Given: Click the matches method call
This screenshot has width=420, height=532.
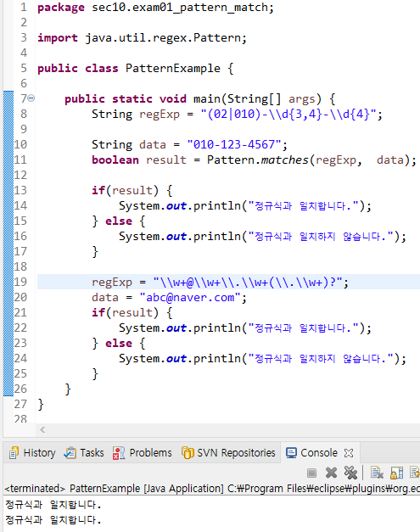Looking at the screenshot, I should (x=284, y=160).
